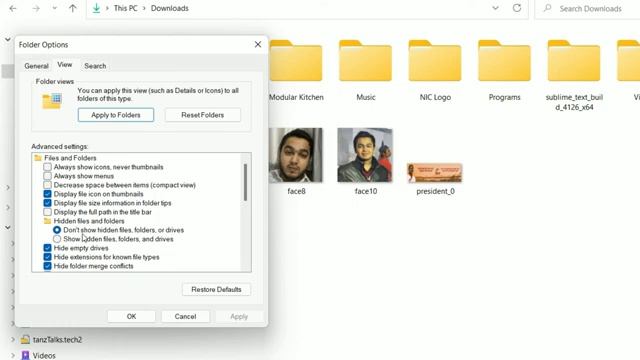
Task: Open Videos in navigation pane
Action: tap(44, 356)
